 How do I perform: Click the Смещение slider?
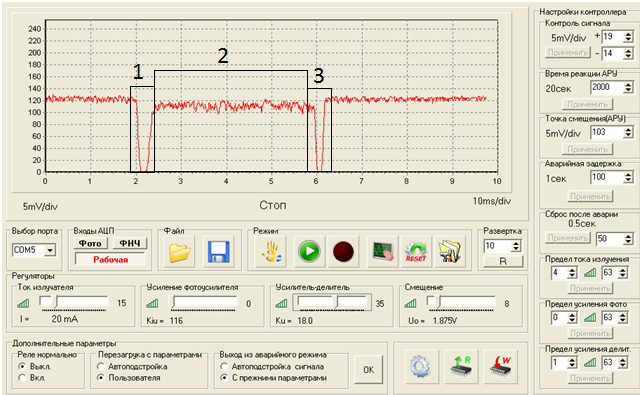click(461, 303)
